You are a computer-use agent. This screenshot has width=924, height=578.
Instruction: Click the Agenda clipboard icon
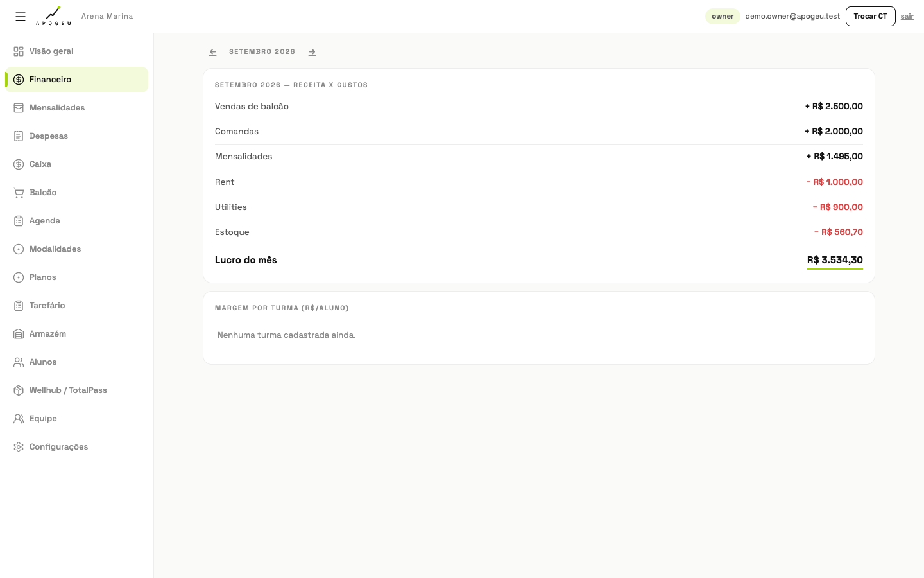19,221
